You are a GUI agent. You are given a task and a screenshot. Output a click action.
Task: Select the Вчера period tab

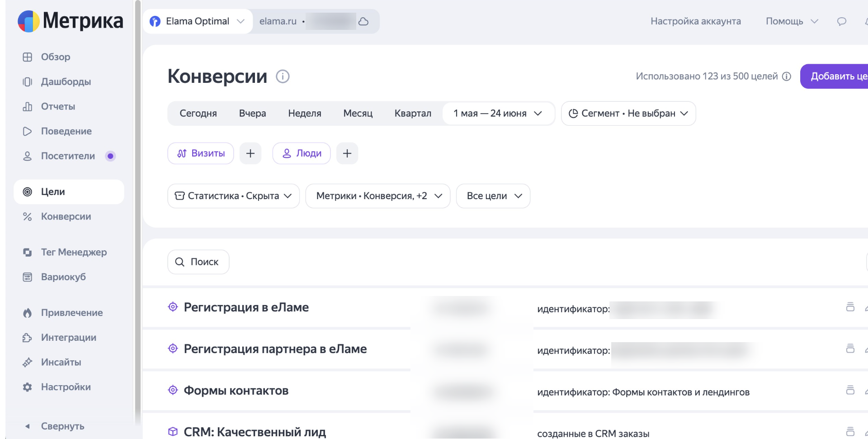[252, 114]
